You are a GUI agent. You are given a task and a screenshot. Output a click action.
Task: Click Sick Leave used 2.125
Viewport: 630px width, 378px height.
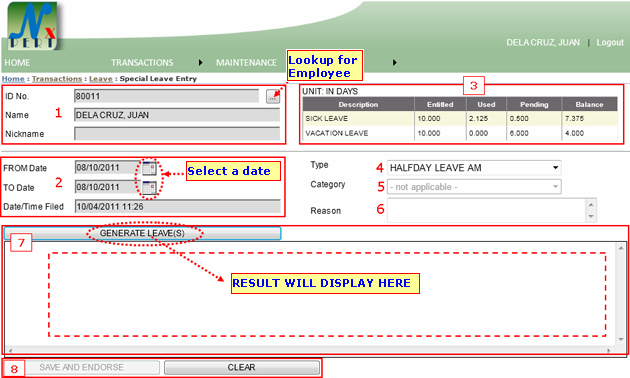[x=479, y=119]
